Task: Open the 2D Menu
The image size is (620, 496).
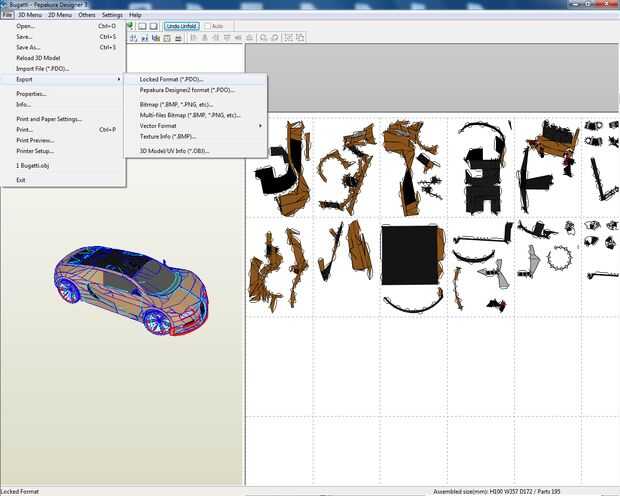Action: pyautogui.click(x=60, y=15)
